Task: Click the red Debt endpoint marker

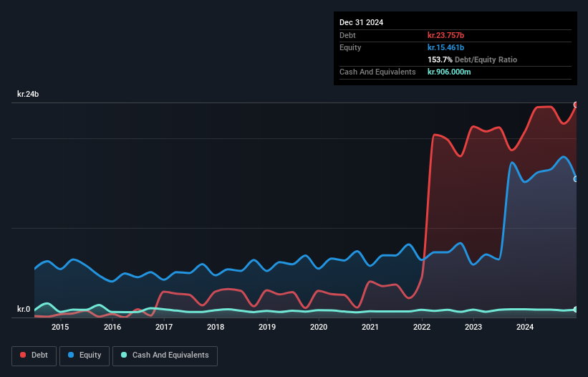Action: click(x=576, y=105)
